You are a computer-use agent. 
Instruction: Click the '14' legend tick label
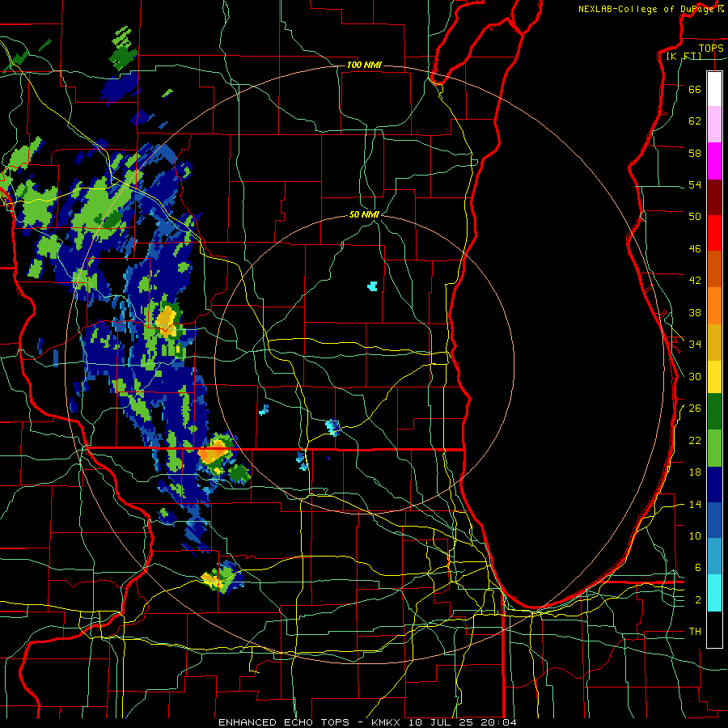click(695, 504)
